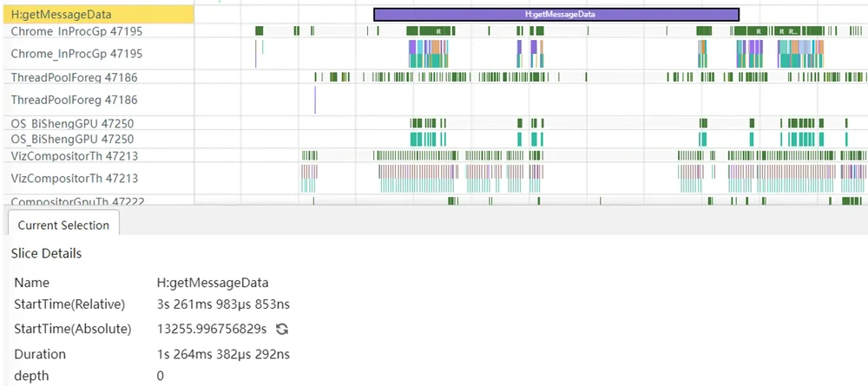Select the purple H:getMessageData slice bar

click(556, 15)
